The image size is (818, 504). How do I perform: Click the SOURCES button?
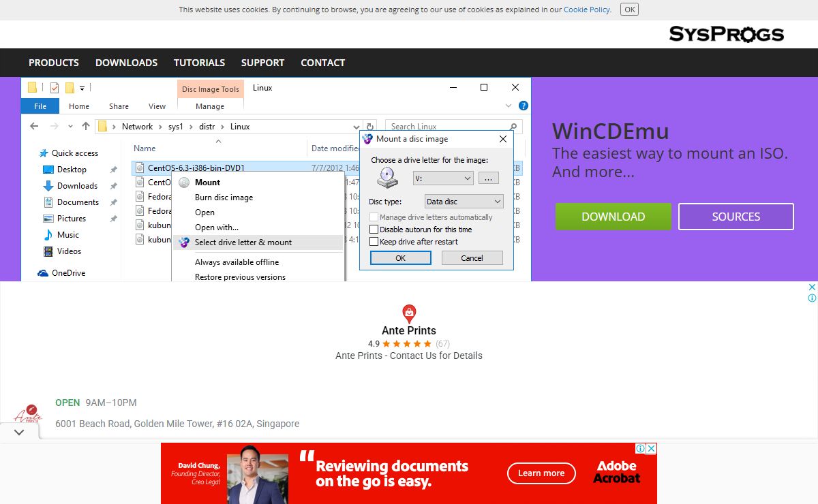point(736,217)
